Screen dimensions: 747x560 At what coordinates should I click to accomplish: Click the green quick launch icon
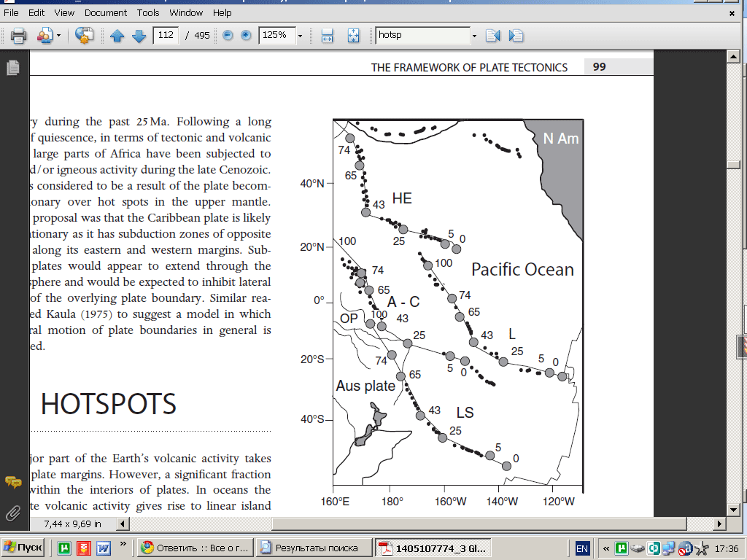coord(64,548)
